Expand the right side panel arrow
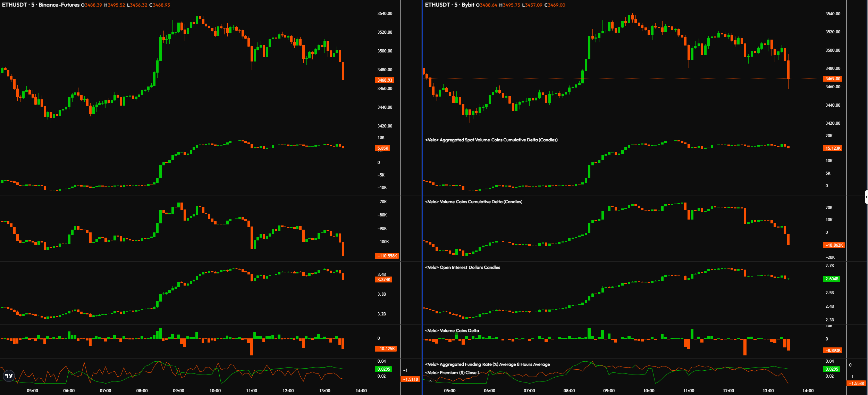This screenshot has width=868, height=395. tap(866, 197)
